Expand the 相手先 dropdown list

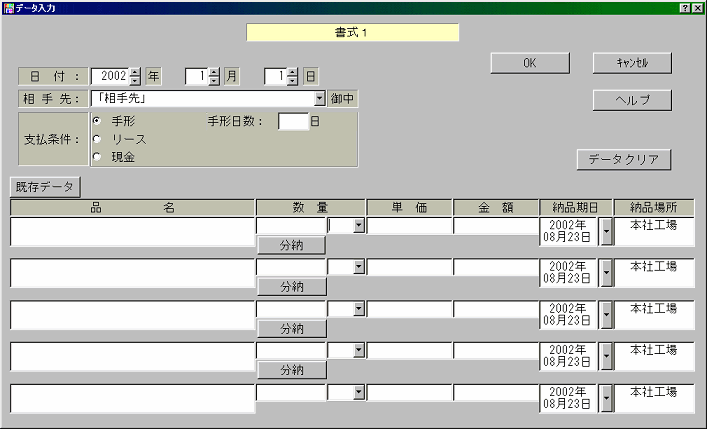pyautogui.click(x=320, y=98)
